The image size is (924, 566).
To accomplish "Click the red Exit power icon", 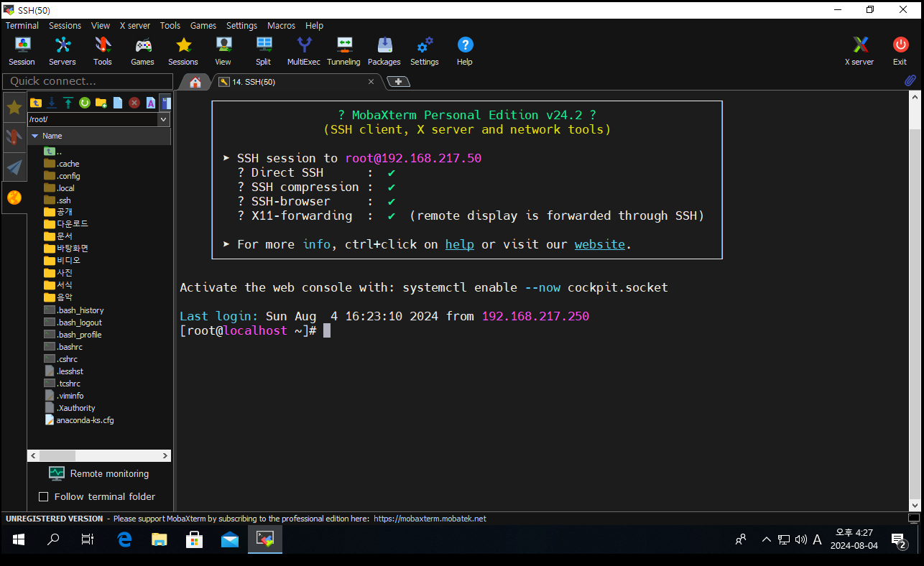I will [900, 50].
